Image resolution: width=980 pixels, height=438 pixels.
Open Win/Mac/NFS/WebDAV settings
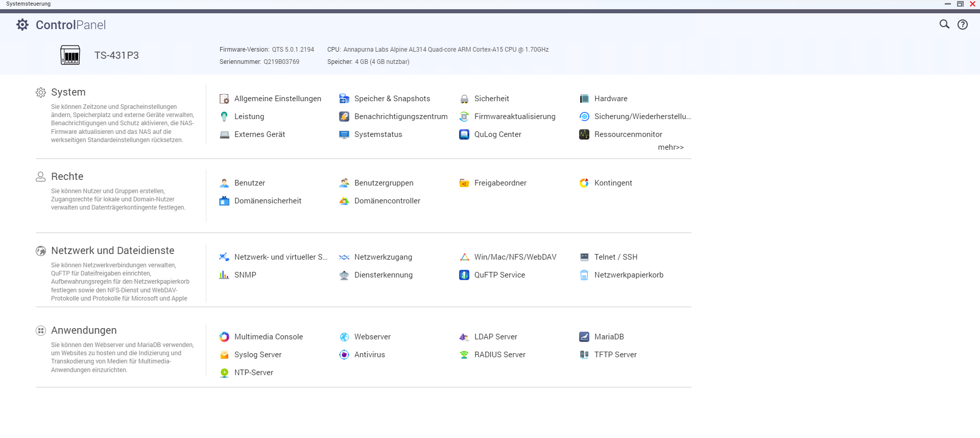(x=515, y=257)
